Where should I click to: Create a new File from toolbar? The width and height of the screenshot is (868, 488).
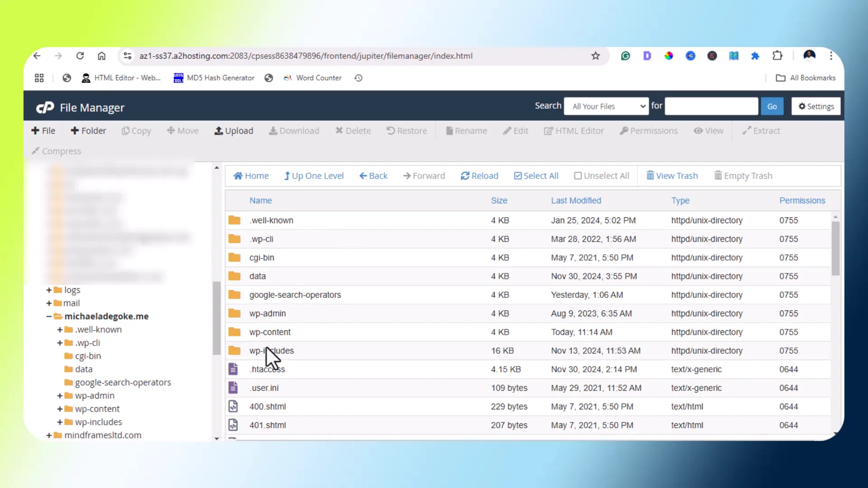43,131
